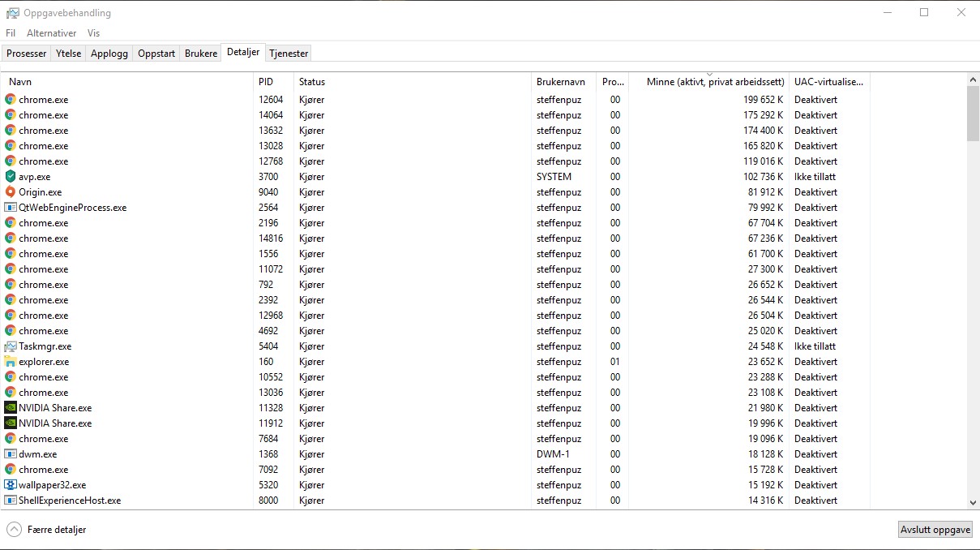
Task: Click the avp.exe shield icon
Action: (x=11, y=176)
